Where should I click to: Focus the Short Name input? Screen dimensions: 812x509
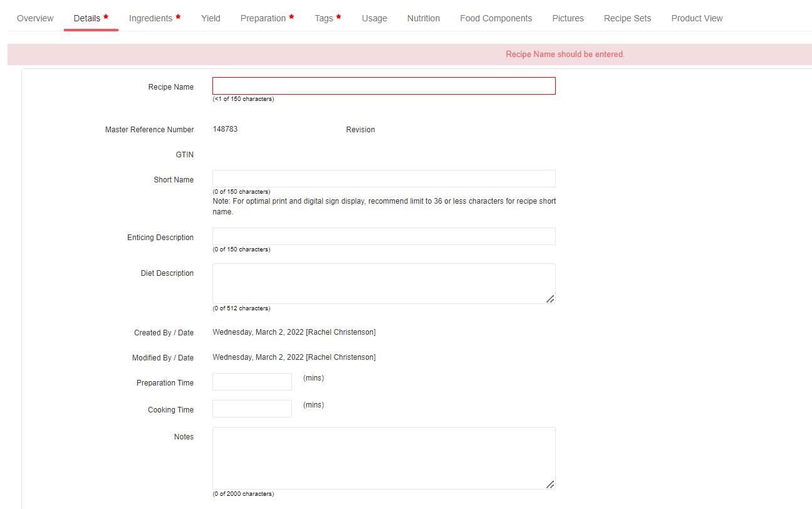pyautogui.click(x=383, y=179)
